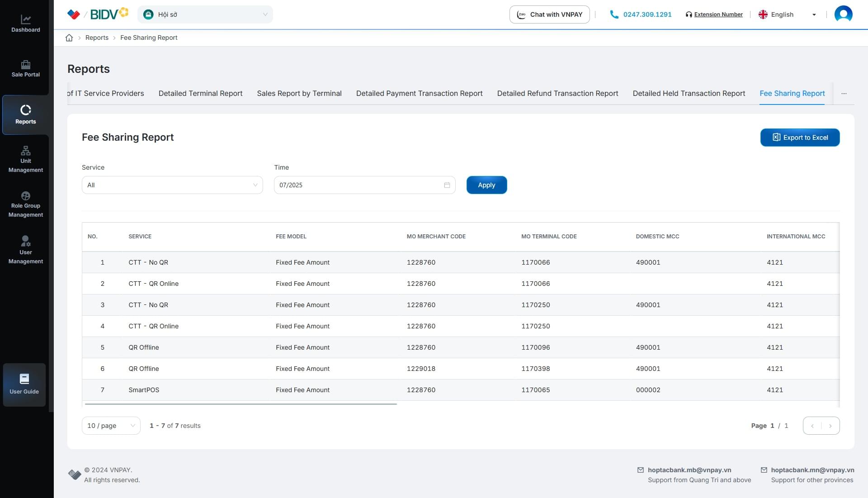Click the table's horizontal scrollbar

point(241,404)
